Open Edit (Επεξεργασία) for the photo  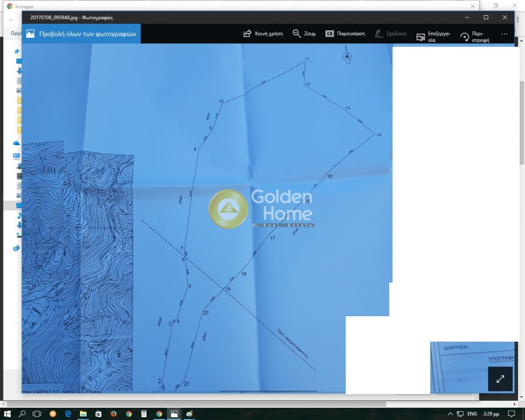(433, 37)
